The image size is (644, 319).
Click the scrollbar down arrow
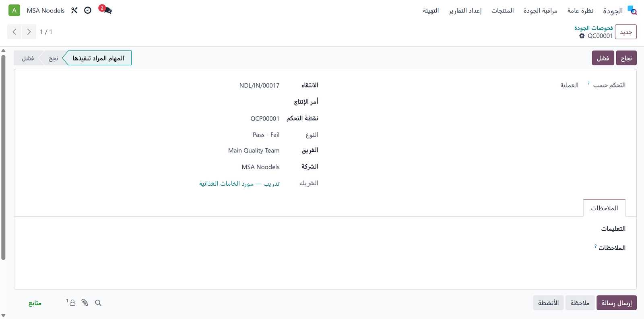click(x=3, y=315)
